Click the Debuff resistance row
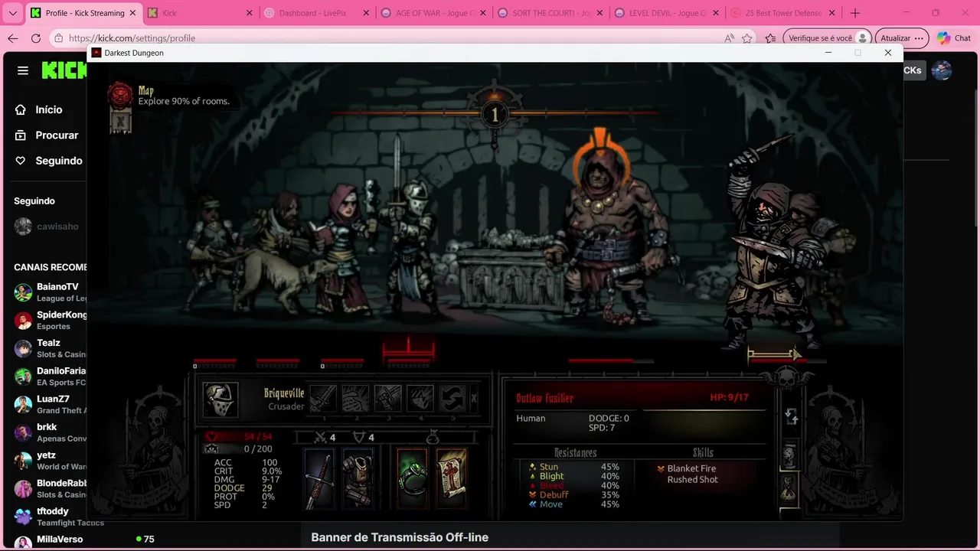The height and width of the screenshot is (551, 980). tap(574, 495)
